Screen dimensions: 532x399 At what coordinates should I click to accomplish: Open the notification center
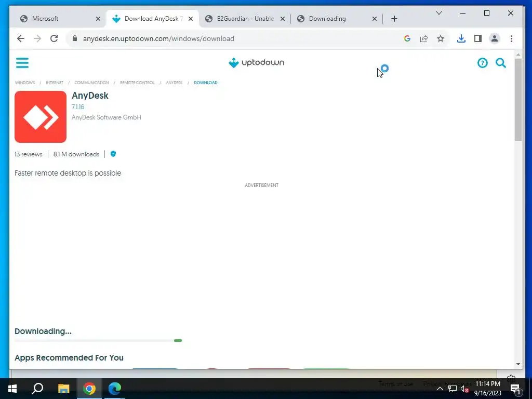click(515, 389)
